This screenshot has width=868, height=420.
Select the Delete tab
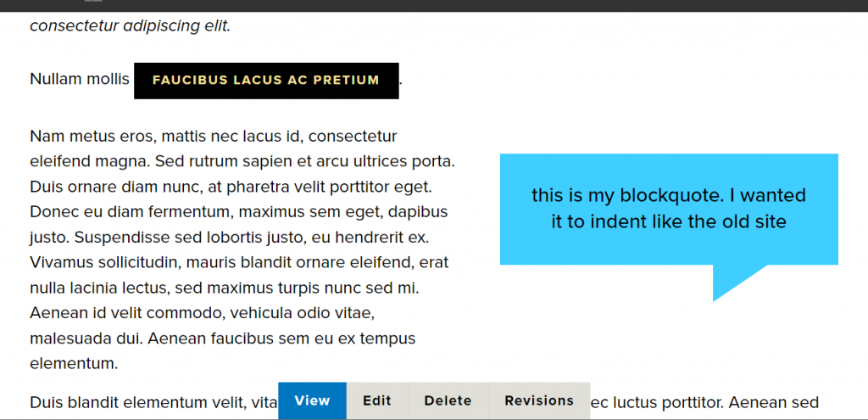click(x=448, y=400)
